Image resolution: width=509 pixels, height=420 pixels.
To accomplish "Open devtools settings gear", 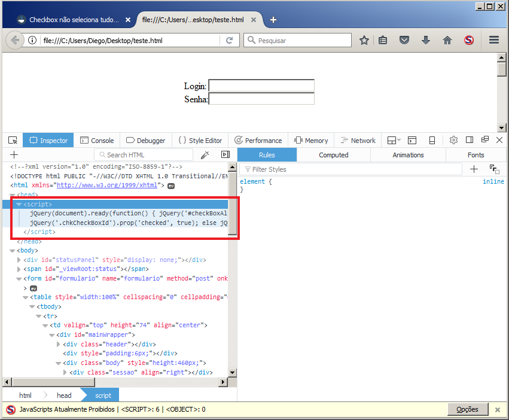I will click(x=453, y=140).
